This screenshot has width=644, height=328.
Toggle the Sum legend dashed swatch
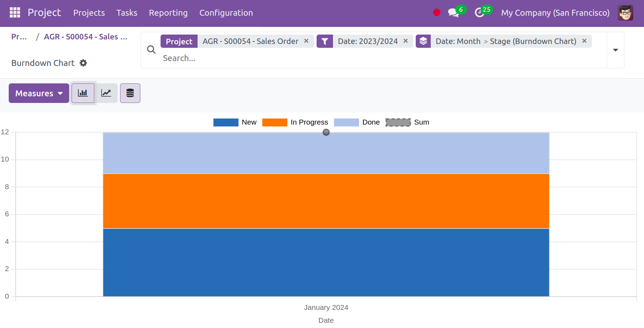point(398,122)
